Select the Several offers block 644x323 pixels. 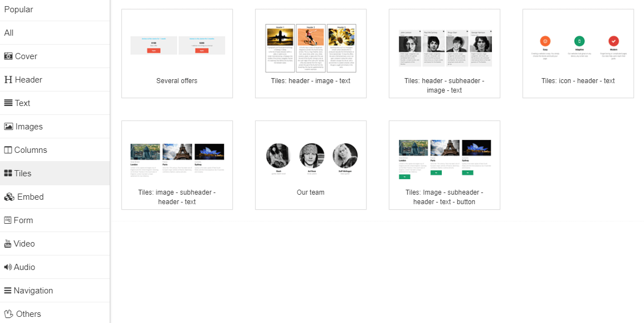177,54
